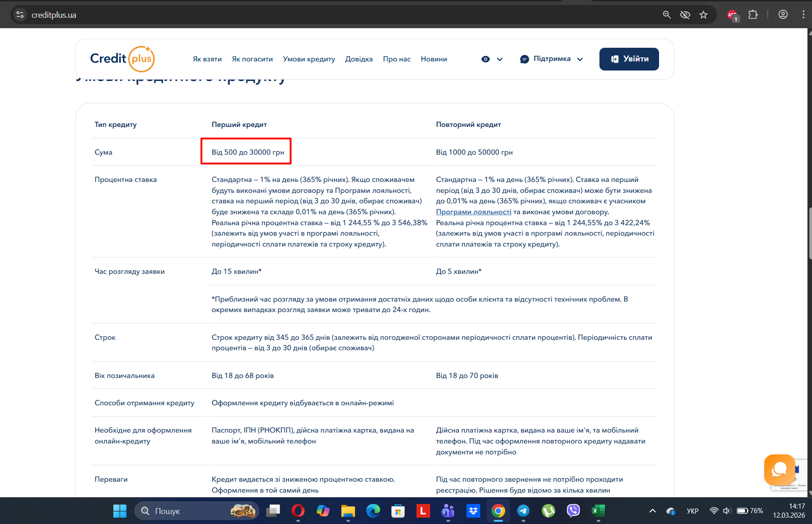Click the 'Повторний кредит' column header
The image size is (812, 524).
pos(468,125)
